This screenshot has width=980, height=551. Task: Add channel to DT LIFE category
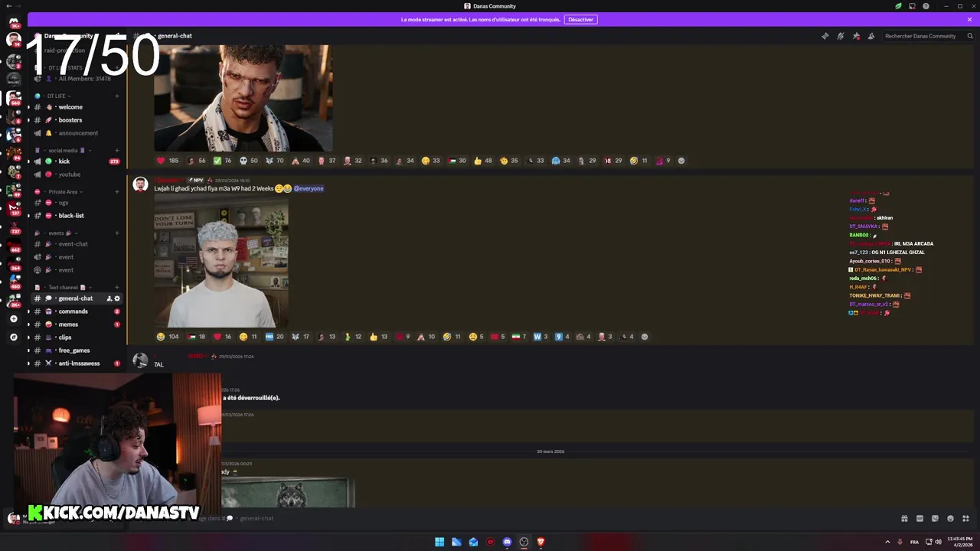coord(117,96)
